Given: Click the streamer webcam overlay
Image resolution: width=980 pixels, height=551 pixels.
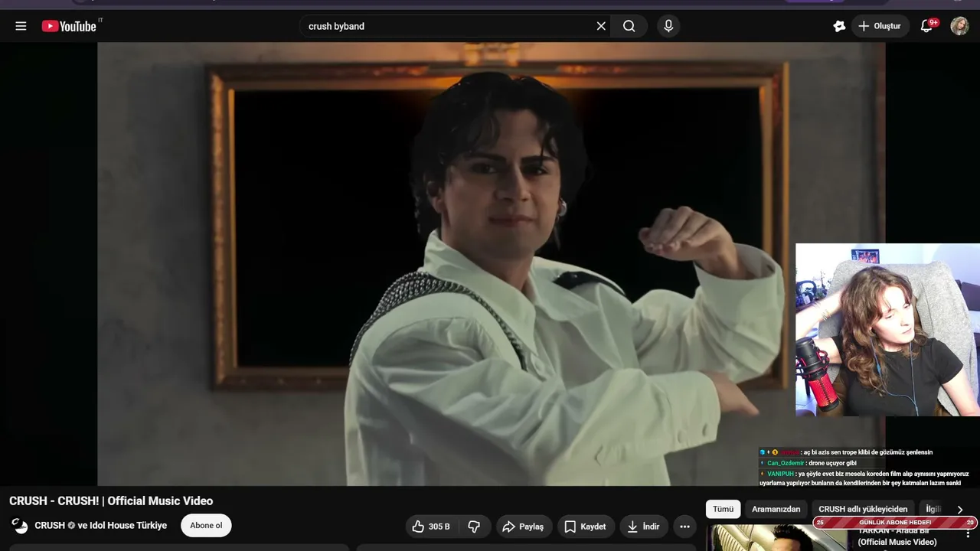Looking at the screenshot, I should pyautogui.click(x=887, y=330).
